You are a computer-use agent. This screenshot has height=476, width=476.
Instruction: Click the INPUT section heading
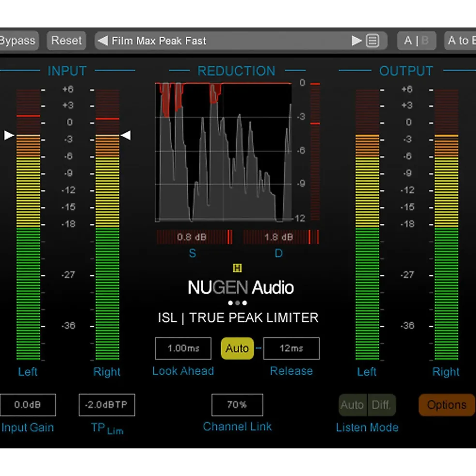67,71
